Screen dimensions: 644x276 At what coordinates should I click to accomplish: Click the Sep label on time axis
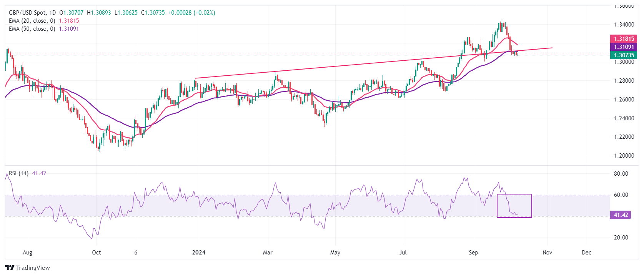[x=473, y=253]
